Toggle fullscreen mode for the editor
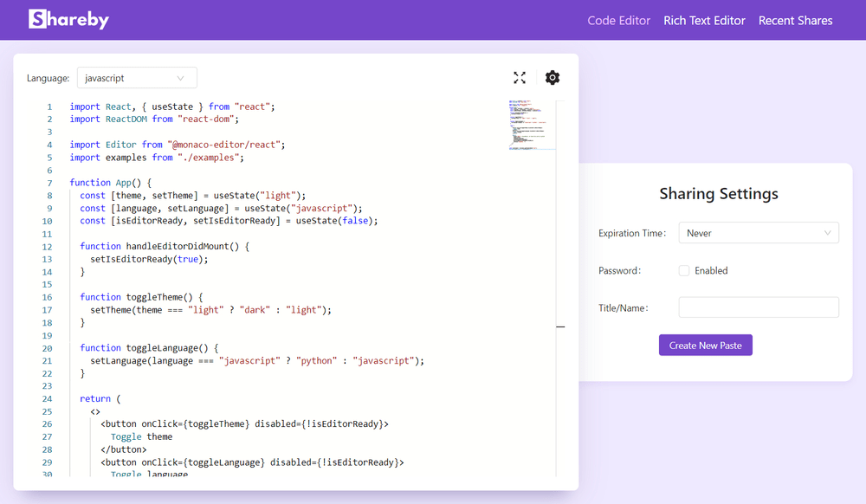Viewport: 866px width, 504px height. pos(520,78)
